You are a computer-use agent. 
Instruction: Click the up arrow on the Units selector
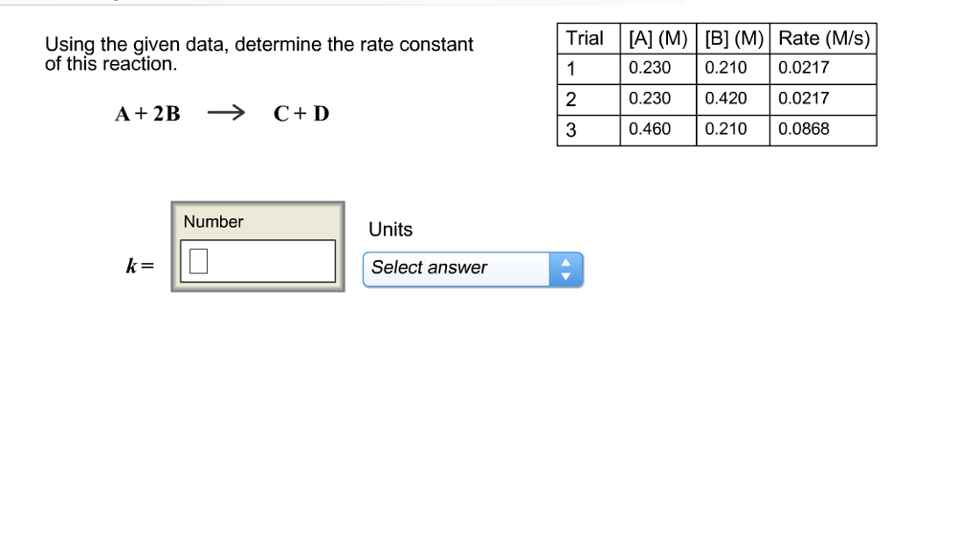(x=566, y=263)
